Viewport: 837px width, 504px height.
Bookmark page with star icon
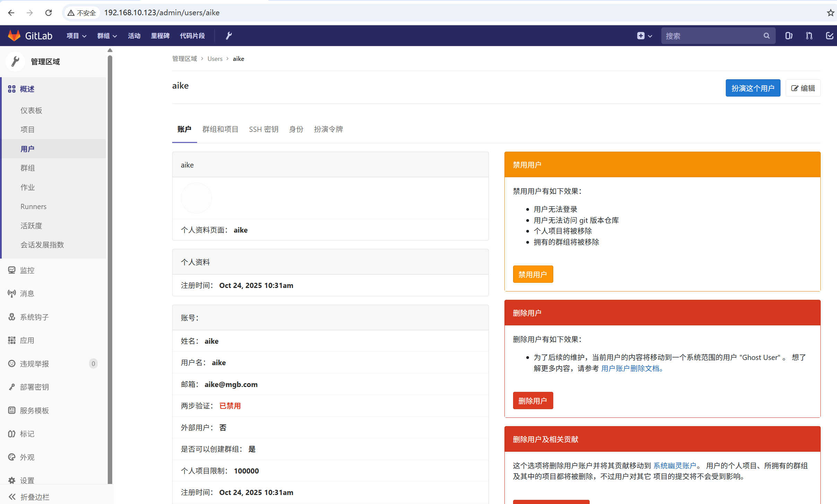pos(830,13)
